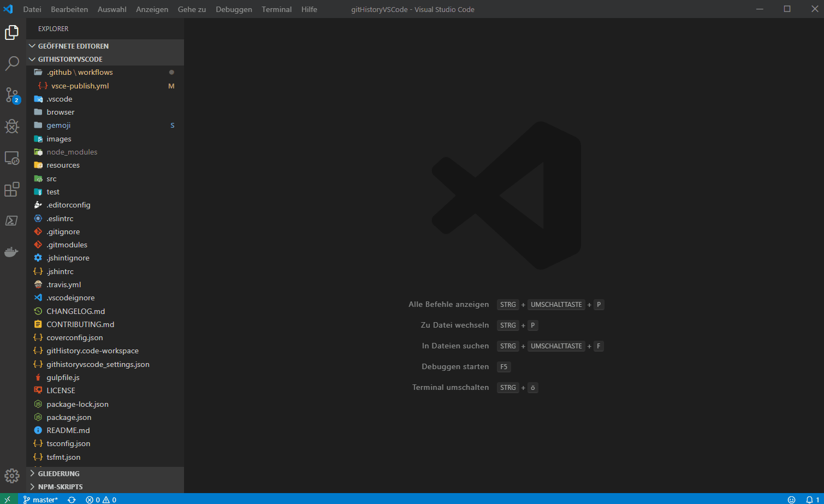Click the errors and warnings indicator

coord(100,499)
